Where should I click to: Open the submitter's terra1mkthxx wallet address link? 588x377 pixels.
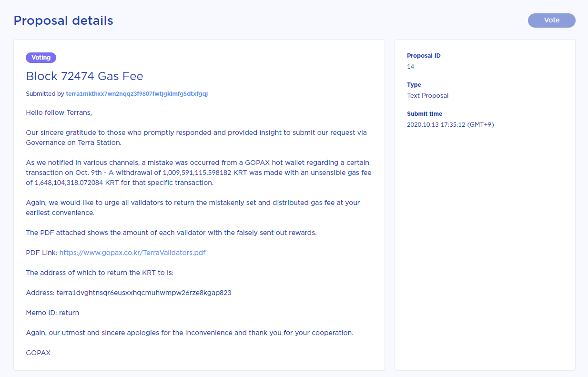click(137, 94)
